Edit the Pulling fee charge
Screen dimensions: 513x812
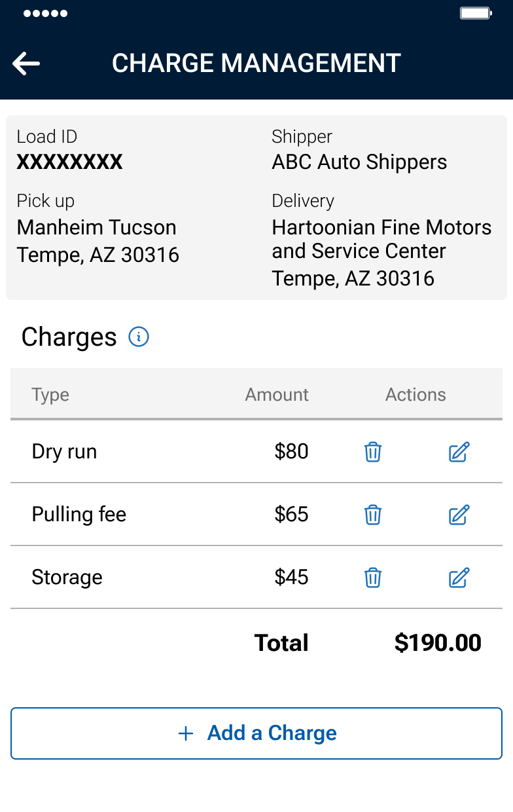point(459,515)
